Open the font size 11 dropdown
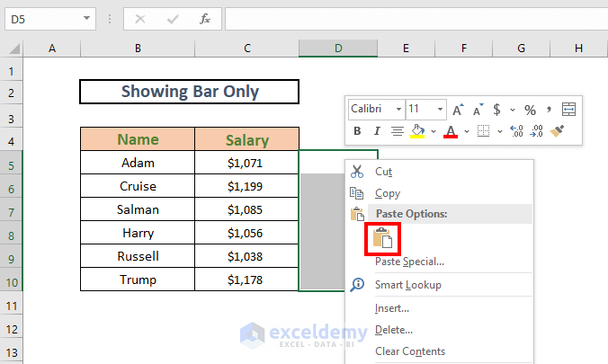This screenshot has width=608, height=364. click(x=440, y=109)
